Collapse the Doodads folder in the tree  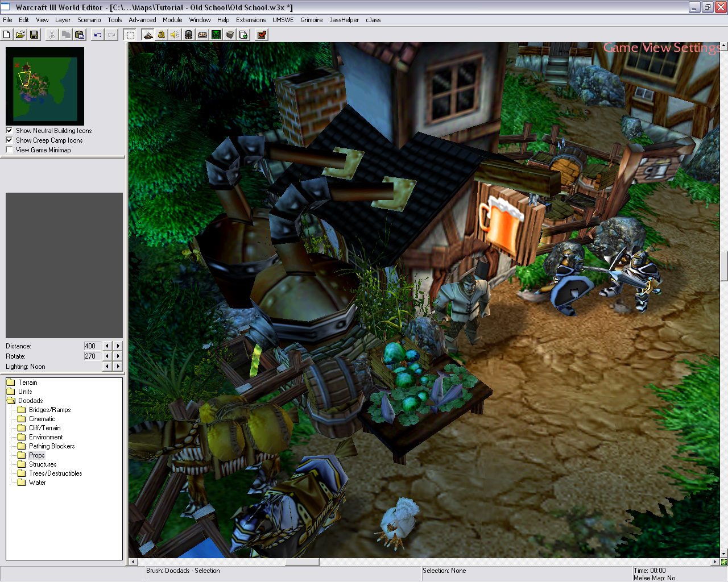tap(30, 401)
